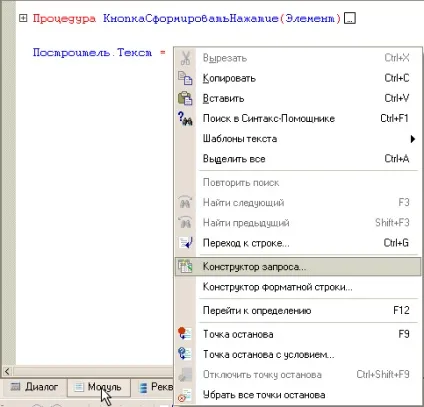
Task: Expand the collapsed procedure with plus icon
Action: point(23,18)
